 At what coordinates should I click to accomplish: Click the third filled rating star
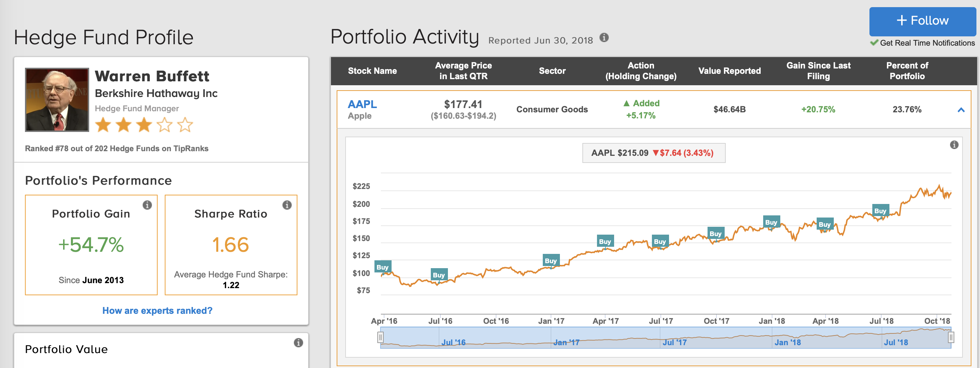pyautogui.click(x=144, y=125)
